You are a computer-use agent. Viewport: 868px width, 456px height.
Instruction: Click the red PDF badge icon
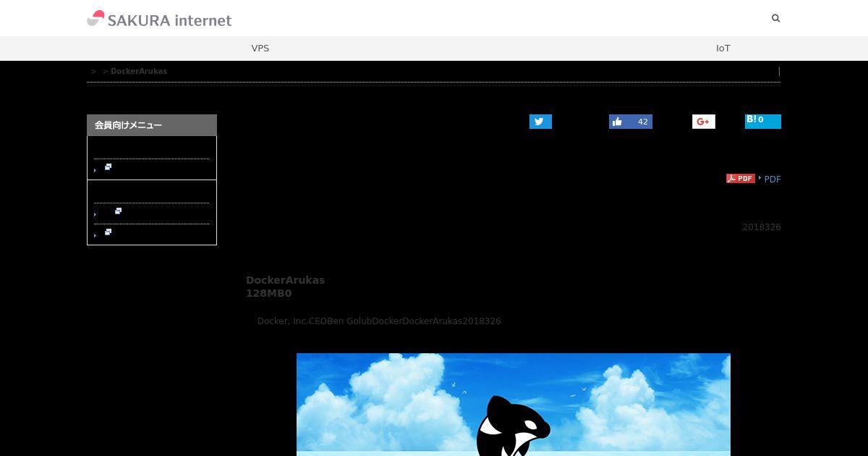[x=741, y=178]
